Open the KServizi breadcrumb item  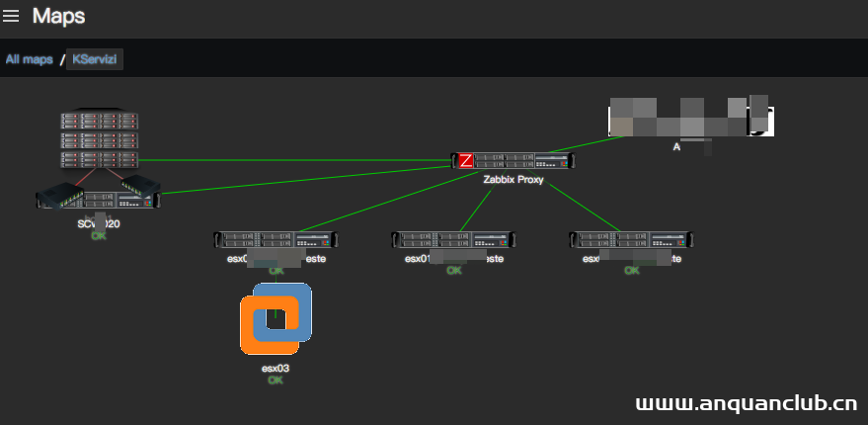[x=95, y=59]
